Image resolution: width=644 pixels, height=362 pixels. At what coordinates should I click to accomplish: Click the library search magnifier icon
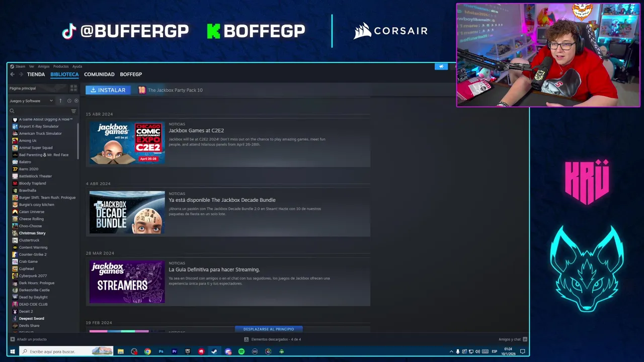(x=12, y=111)
